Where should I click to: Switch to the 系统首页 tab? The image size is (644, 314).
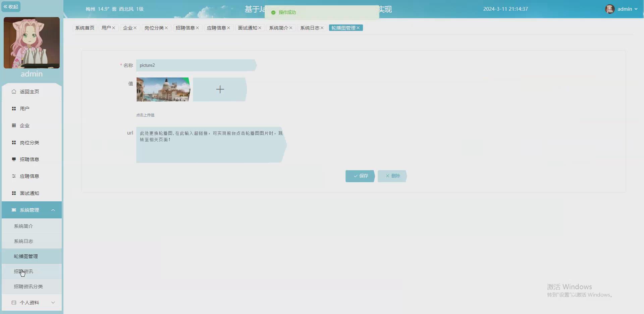[85, 28]
